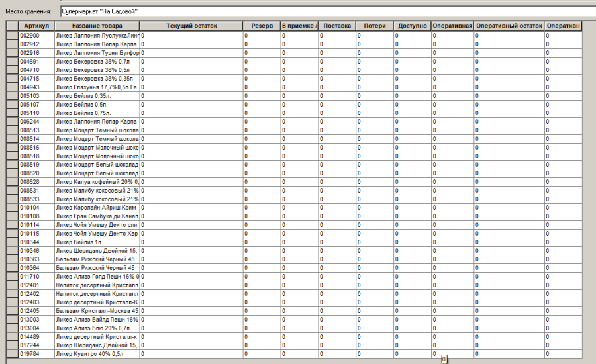This screenshot has width=596, height=364.
Task: Click 'Доступно' value for article 013003
Action: pyautogui.click(x=413, y=320)
